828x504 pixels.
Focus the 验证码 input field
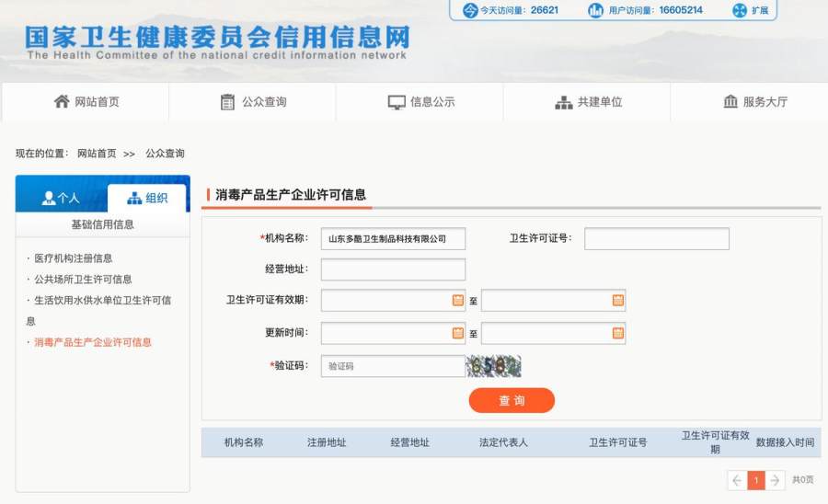pyautogui.click(x=393, y=366)
